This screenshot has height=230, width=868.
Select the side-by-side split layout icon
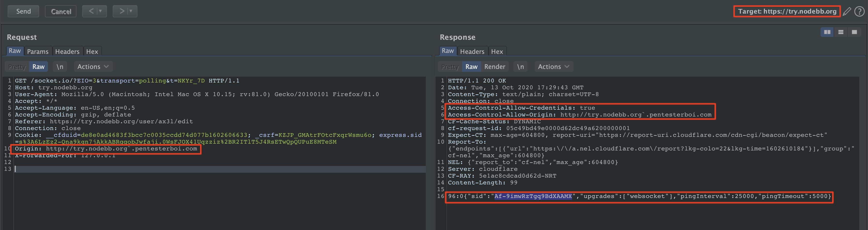click(827, 32)
